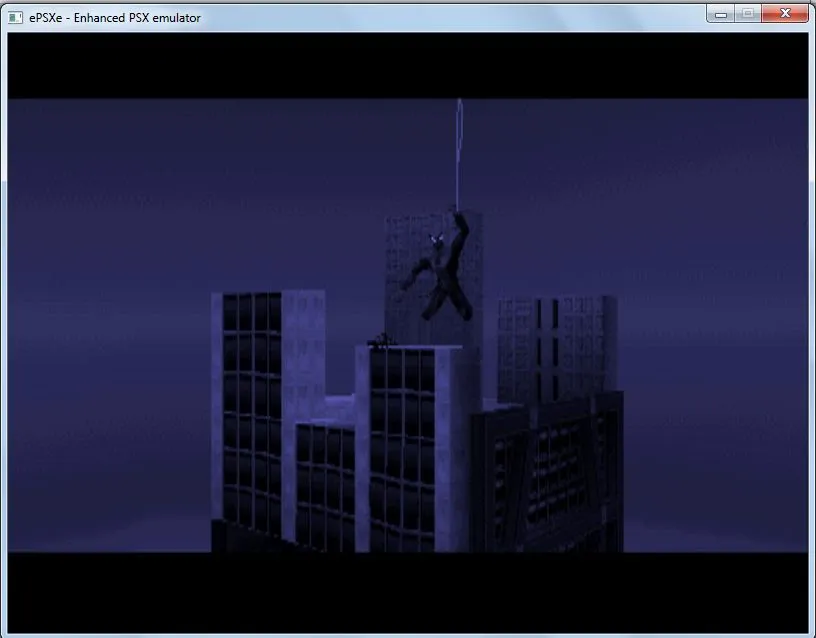Maximize the ePSXe emulator window
The image size is (816, 638).
[x=748, y=14]
